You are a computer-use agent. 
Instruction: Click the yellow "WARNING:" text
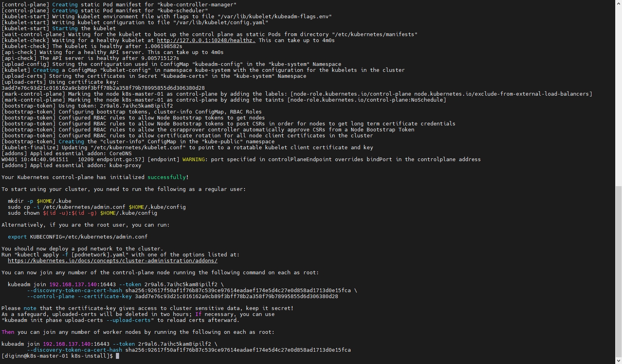coord(193,160)
